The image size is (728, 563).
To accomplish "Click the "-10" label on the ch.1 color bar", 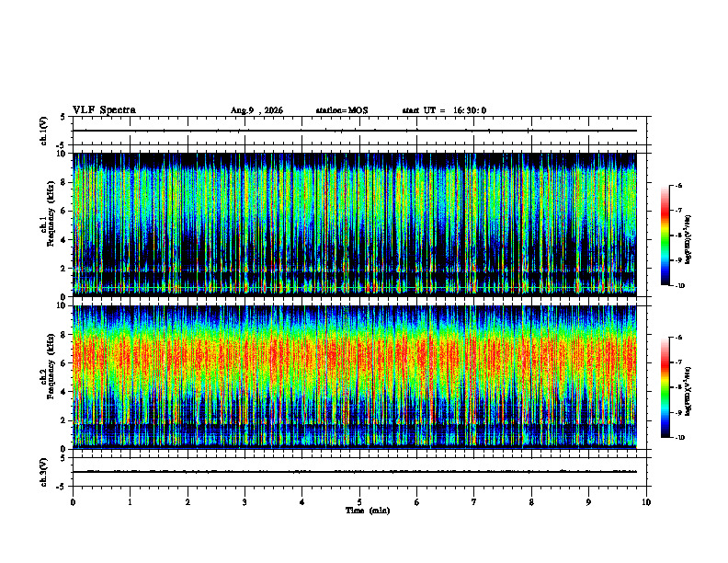I will [x=679, y=286].
